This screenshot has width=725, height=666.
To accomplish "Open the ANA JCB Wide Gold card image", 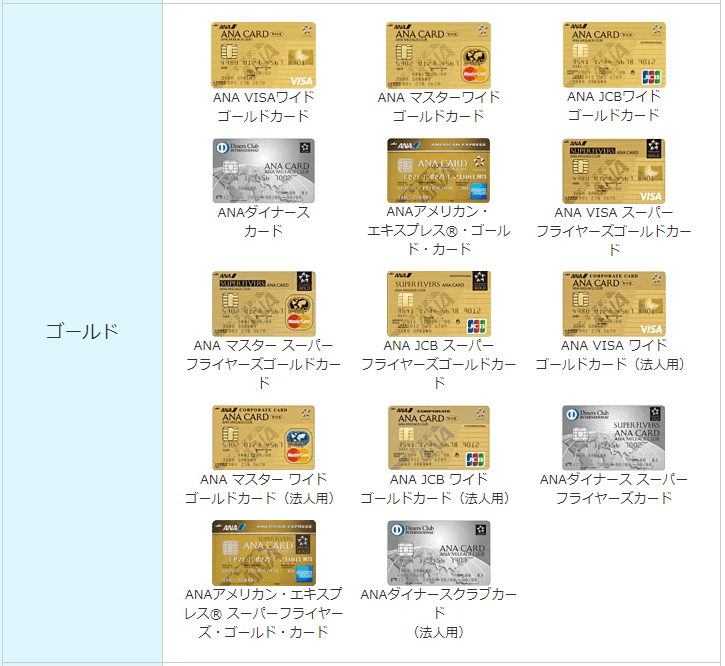I will [x=613, y=55].
